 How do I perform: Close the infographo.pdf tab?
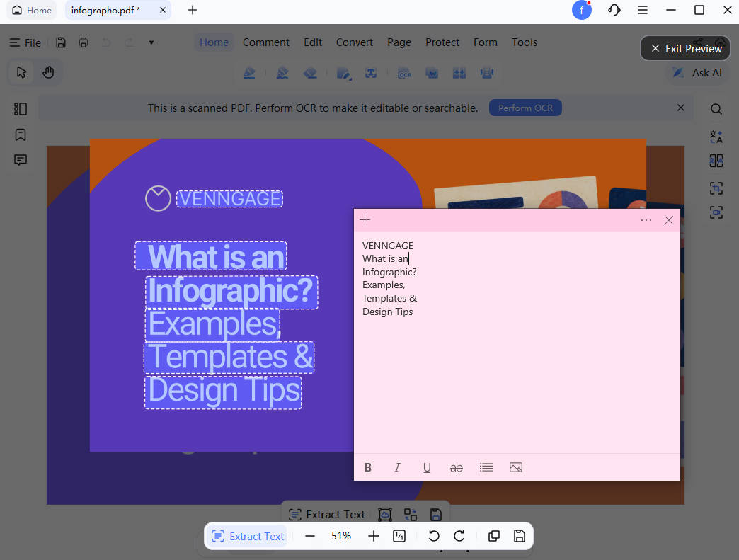pos(163,10)
